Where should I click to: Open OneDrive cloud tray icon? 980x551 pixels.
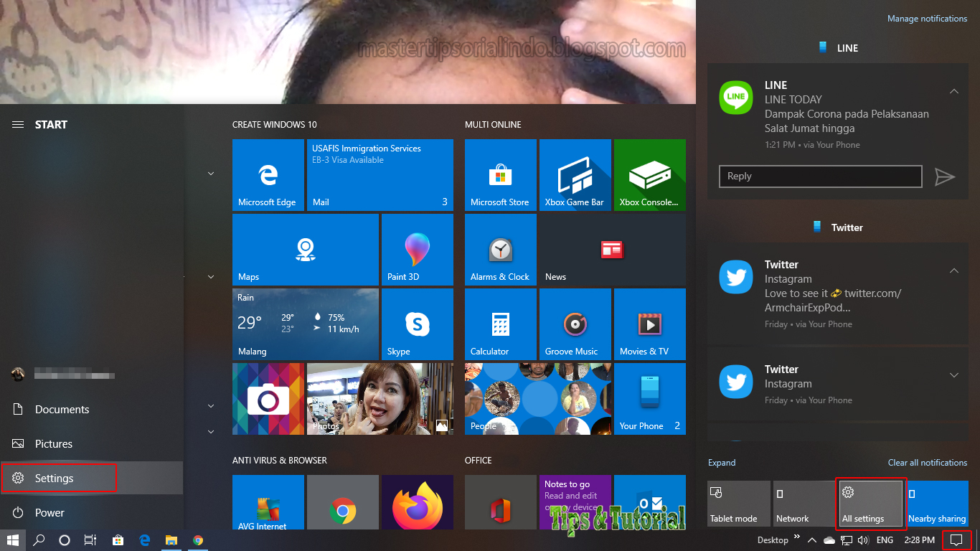click(x=829, y=540)
